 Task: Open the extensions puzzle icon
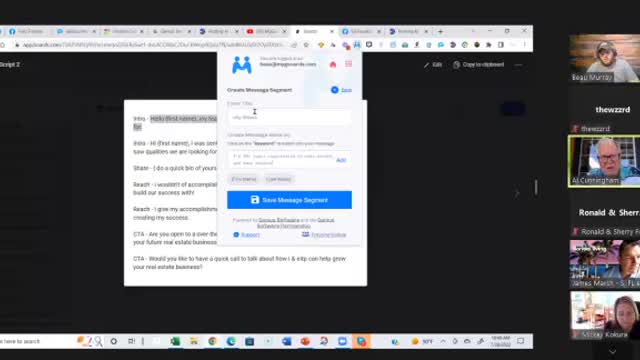pyautogui.click(x=489, y=44)
